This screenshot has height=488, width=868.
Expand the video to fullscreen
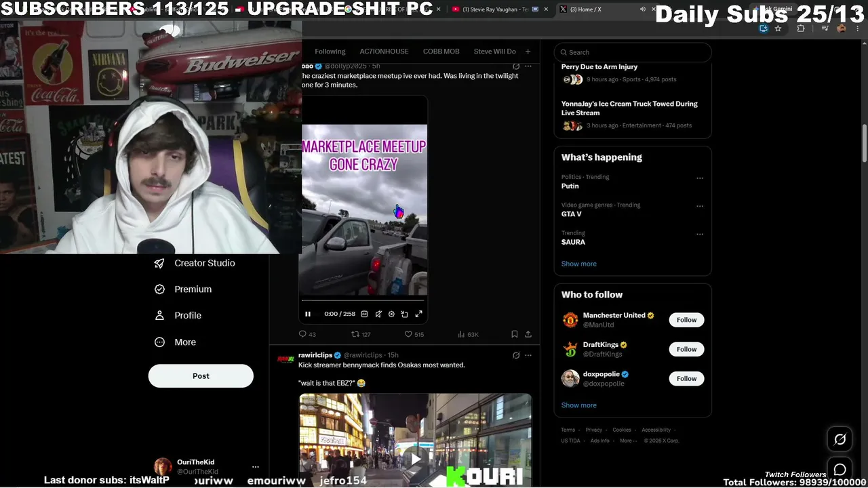click(418, 314)
